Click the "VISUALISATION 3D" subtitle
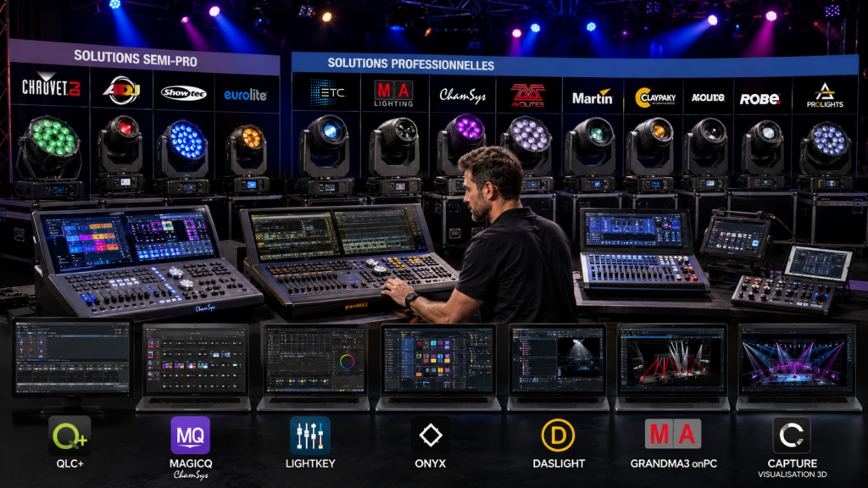The height and width of the screenshot is (488, 868). tap(793, 474)
